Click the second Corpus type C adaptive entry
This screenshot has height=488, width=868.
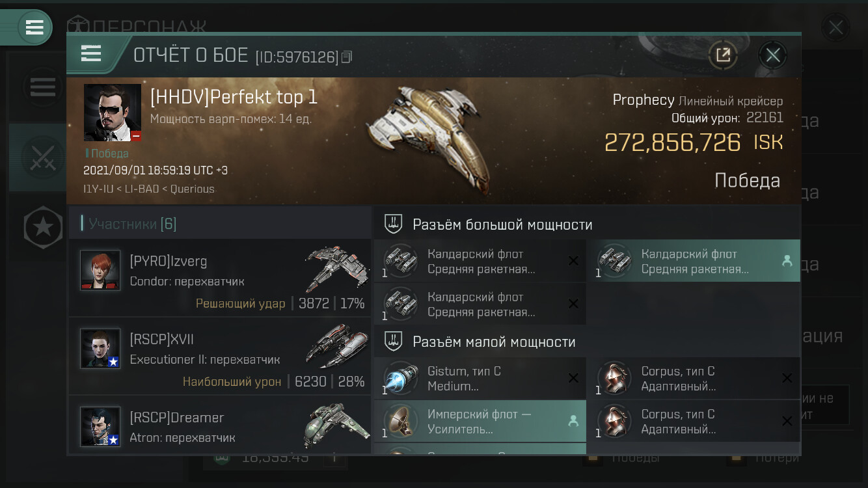pos(694,422)
